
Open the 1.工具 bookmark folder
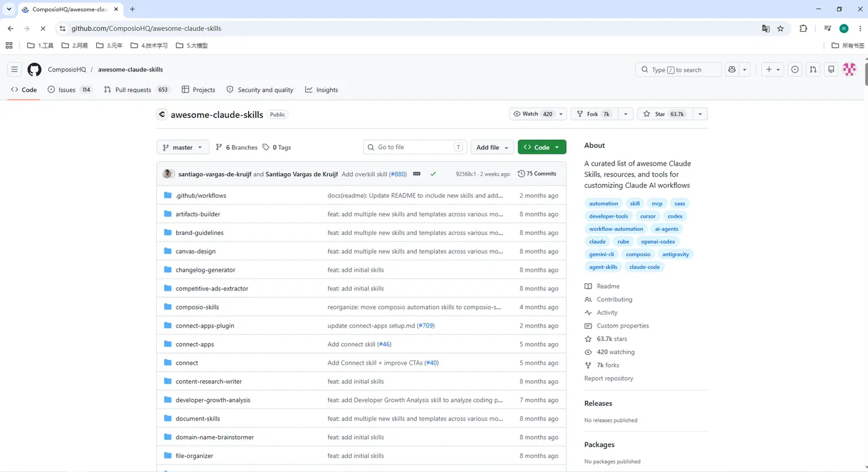click(x=40, y=45)
